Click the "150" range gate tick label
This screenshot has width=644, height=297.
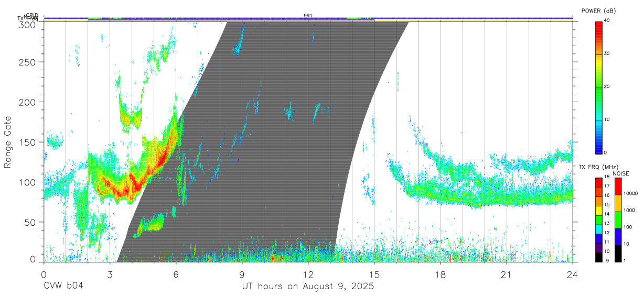[x=28, y=142]
